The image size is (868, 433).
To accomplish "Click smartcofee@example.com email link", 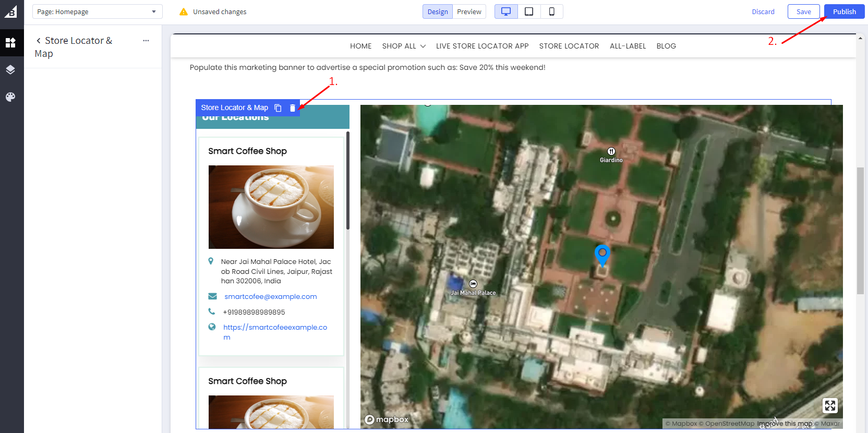I will click(x=271, y=296).
